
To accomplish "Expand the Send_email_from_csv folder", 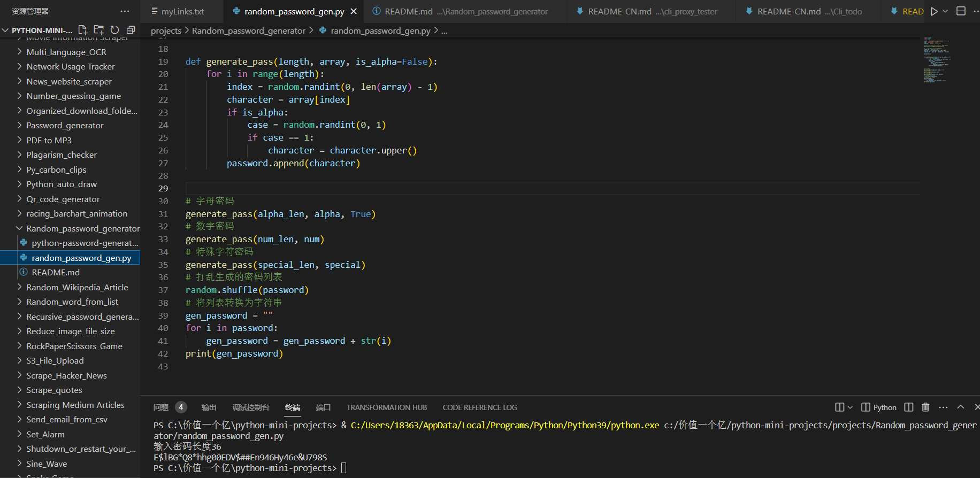I will pyautogui.click(x=70, y=419).
